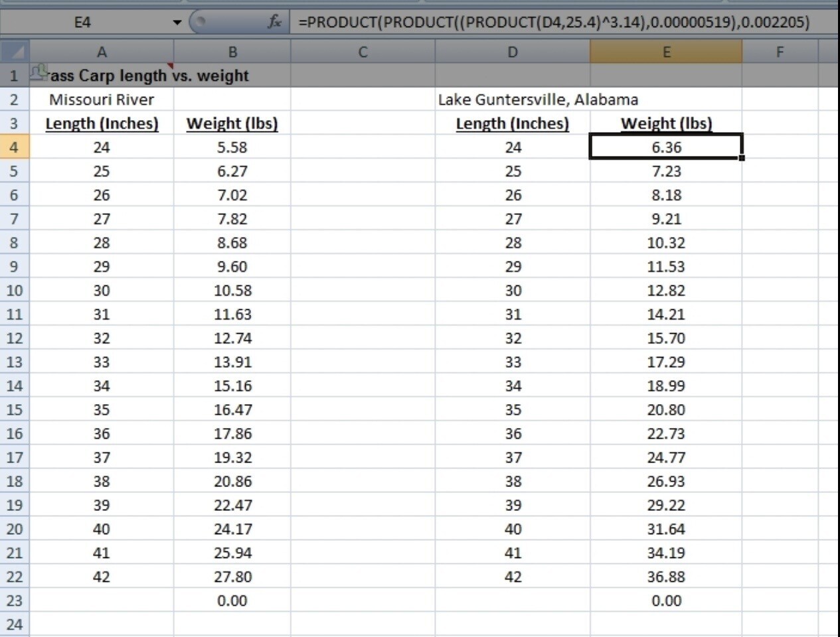
Task: Select the cell with value 20.80
Action: (x=666, y=410)
